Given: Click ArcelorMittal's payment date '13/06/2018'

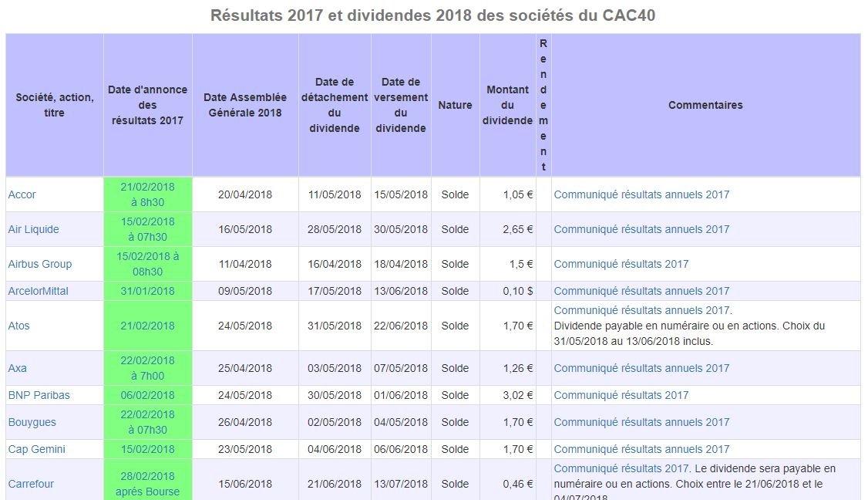Looking at the screenshot, I should click(401, 291).
